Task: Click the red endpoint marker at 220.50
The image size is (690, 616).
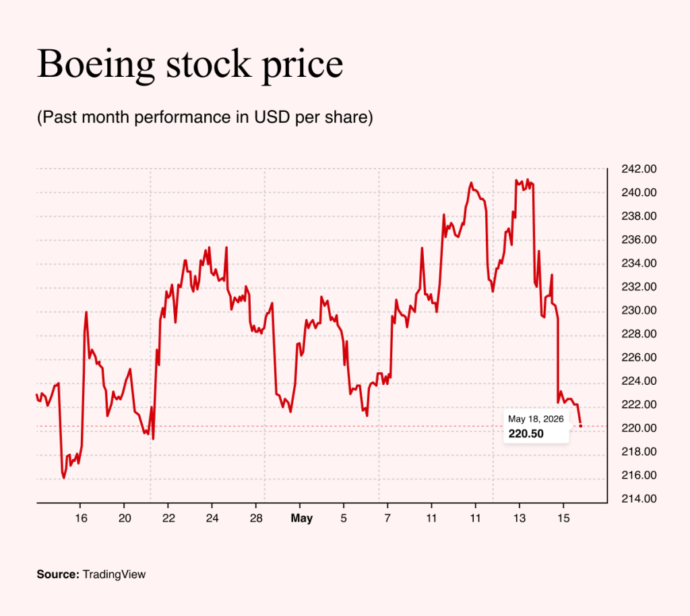Action: pos(580,426)
